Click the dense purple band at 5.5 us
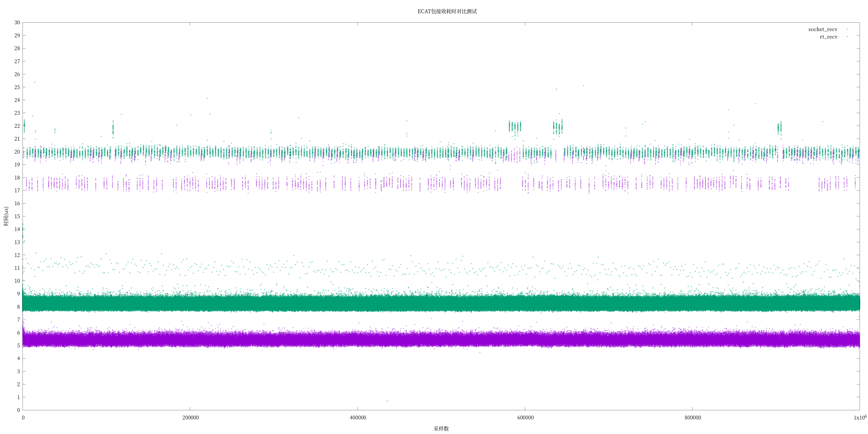Screen dimensions: 868x434 [x=438, y=339]
